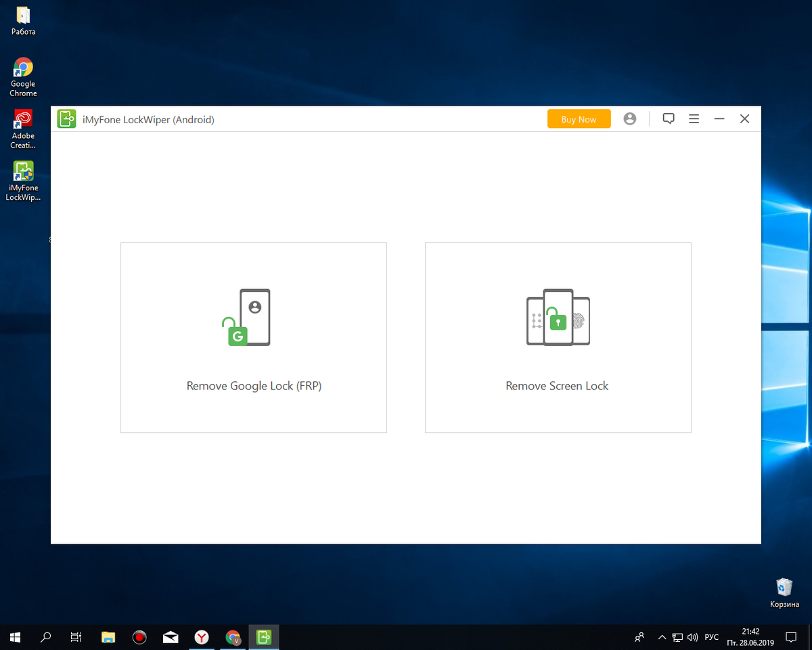812x650 pixels.
Task: Open Chrome from the taskbar
Action: tap(233, 637)
